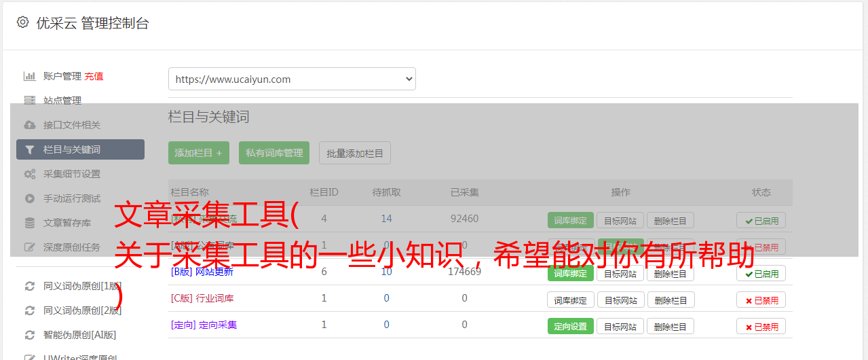Open the 充值 recharge link
Viewport: 868px width, 360px height.
94,76
